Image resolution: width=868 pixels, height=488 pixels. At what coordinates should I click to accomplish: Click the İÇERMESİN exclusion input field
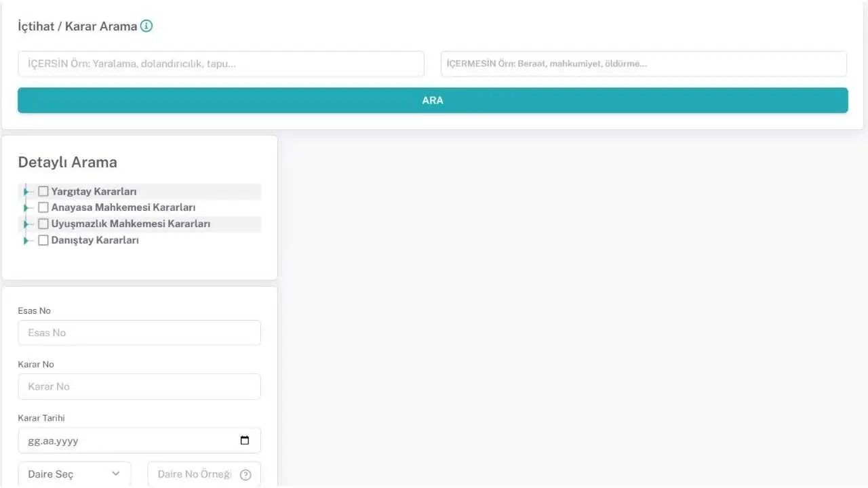[x=643, y=64]
